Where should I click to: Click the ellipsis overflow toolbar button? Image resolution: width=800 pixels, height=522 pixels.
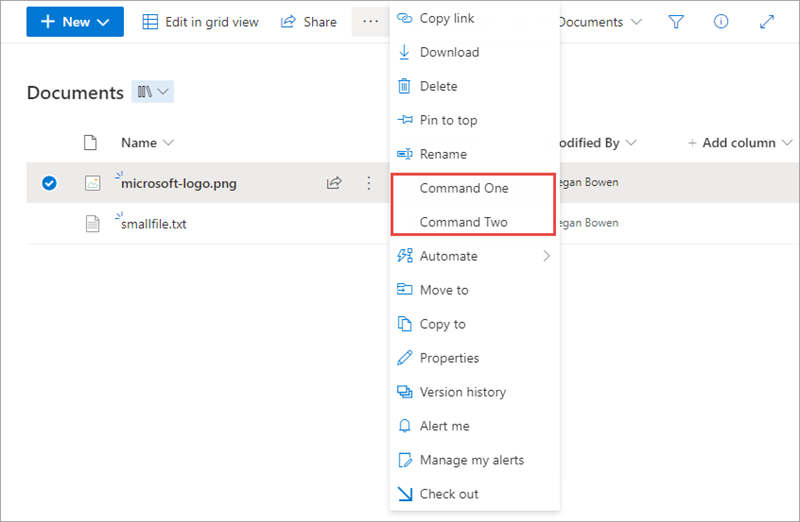click(370, 22)
